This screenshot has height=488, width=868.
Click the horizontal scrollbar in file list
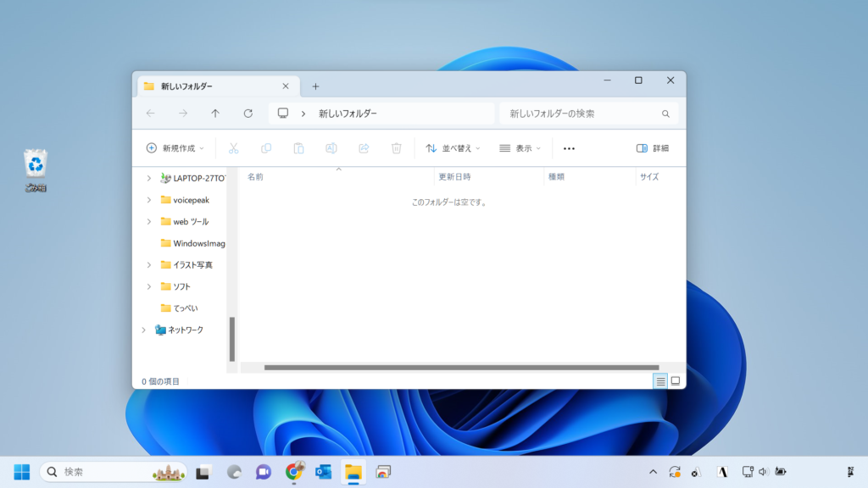coord(461,368)
